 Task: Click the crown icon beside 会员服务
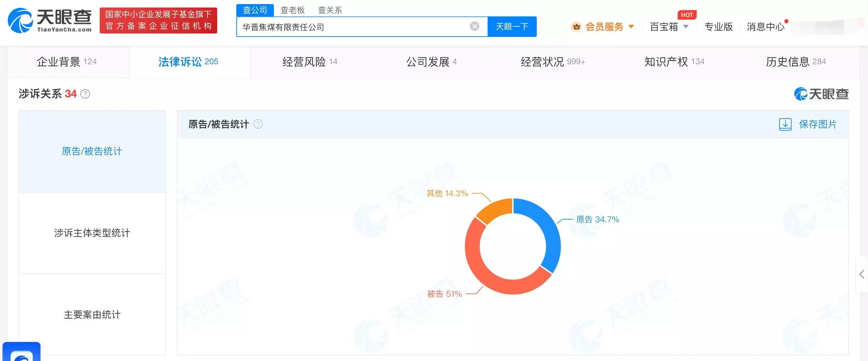pos(576,26)
